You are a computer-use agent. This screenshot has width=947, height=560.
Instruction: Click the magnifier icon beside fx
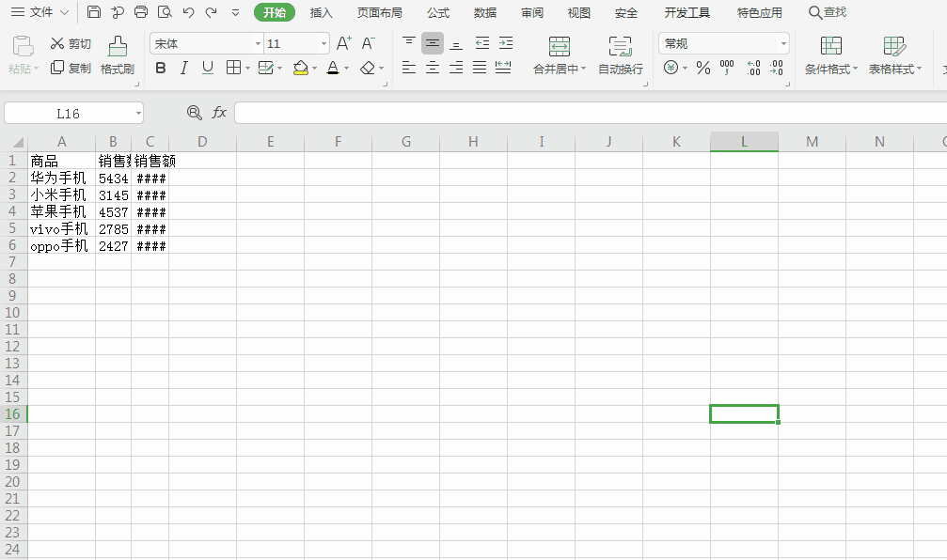(x=194, y=113)
